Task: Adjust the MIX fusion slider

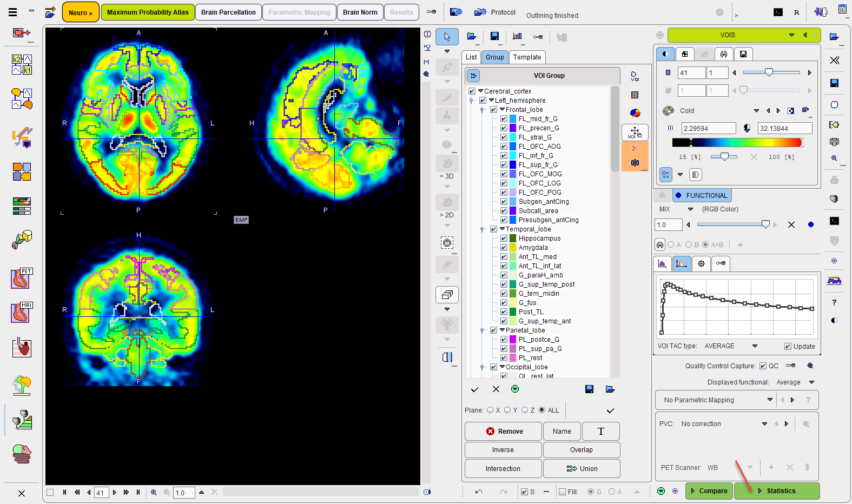Action: [x=733, y=224]
